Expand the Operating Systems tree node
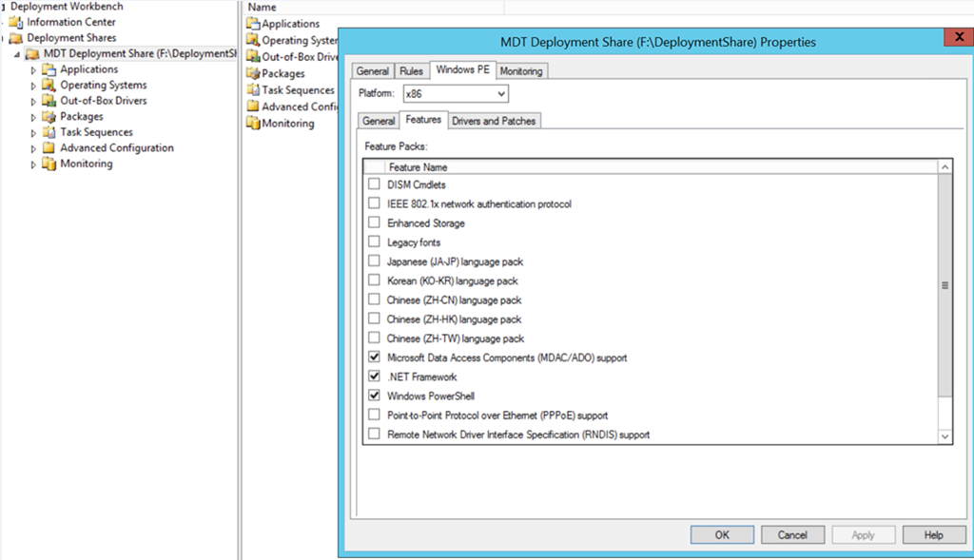The width and height of the screenshot is (974, 560). (33, 86)
